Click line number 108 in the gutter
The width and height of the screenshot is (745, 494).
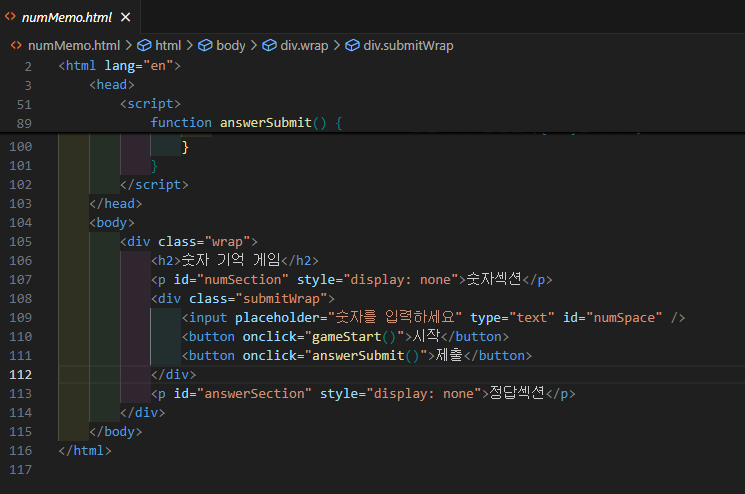(x=20, y=299)
